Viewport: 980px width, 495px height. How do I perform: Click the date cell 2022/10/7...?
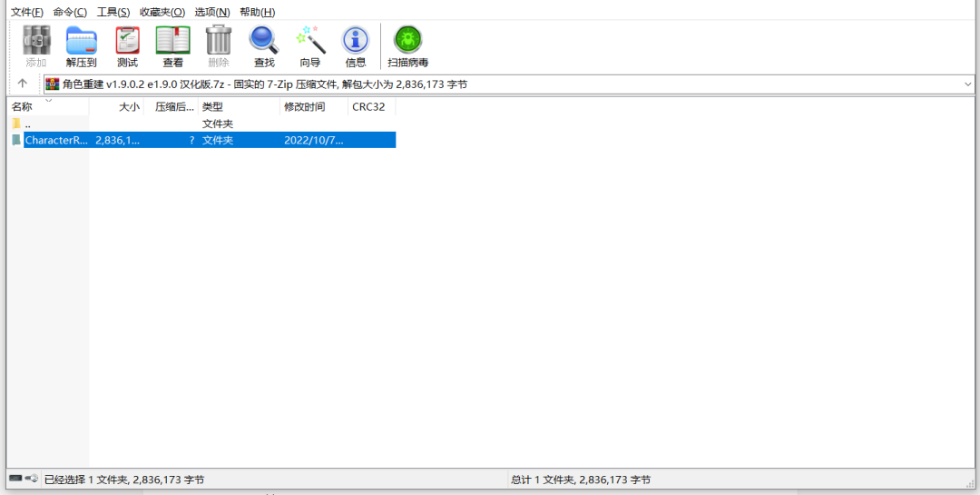pyautogui.click(x=314, y=140)
